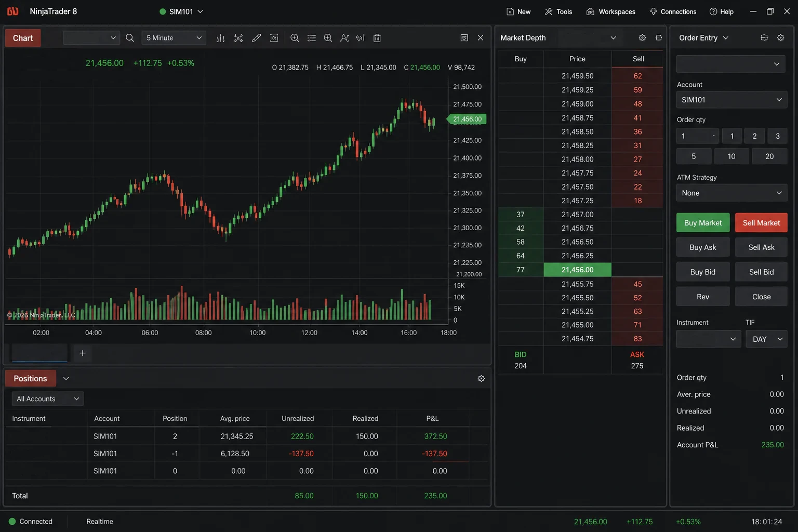The height and width of the screenshot is (532, 798).
Task: Open the chart bar style icon
Action: [x=220, y=38]
